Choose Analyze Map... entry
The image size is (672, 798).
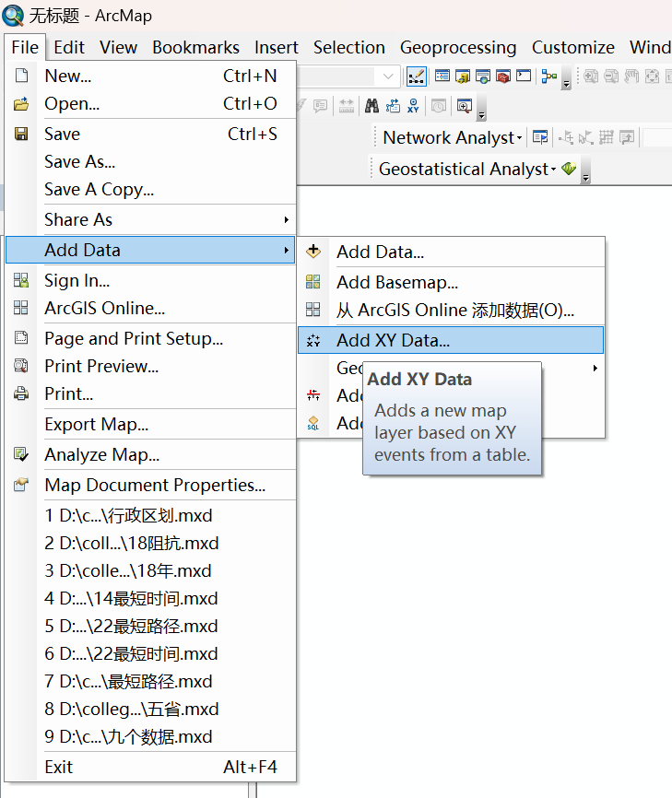(x=150, y=454)
